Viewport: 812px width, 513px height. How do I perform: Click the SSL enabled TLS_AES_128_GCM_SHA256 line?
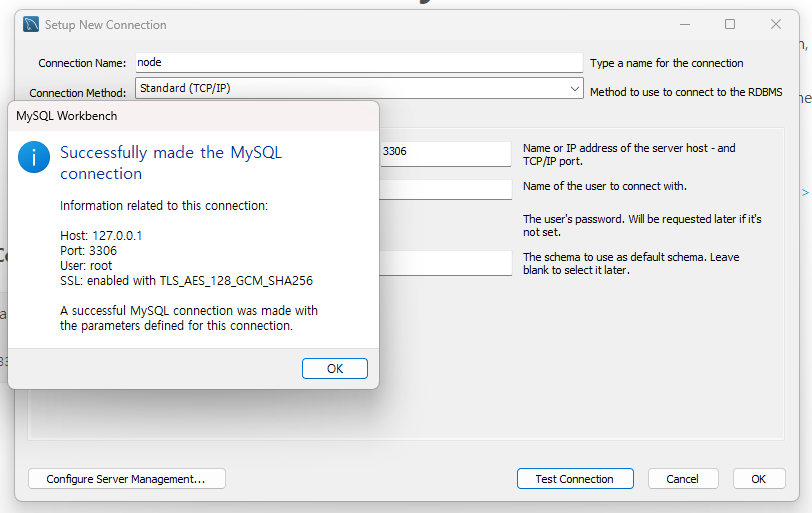coord(186,281)
